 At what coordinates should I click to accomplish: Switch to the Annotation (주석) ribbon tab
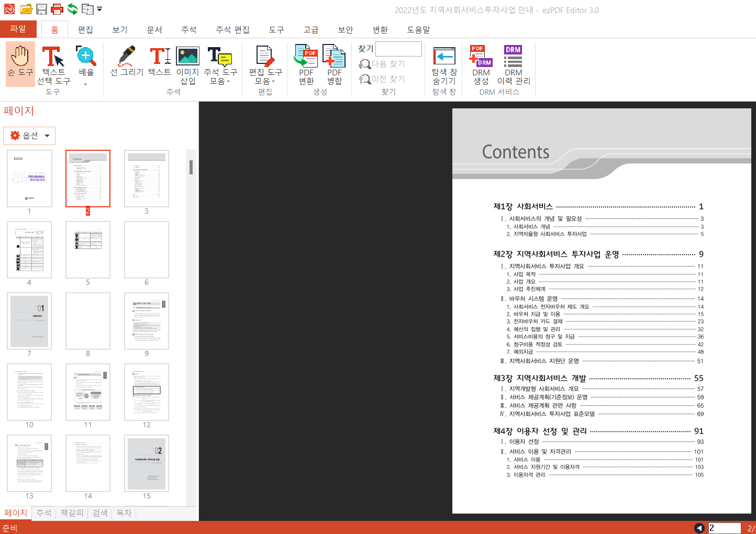click(189, 30)
